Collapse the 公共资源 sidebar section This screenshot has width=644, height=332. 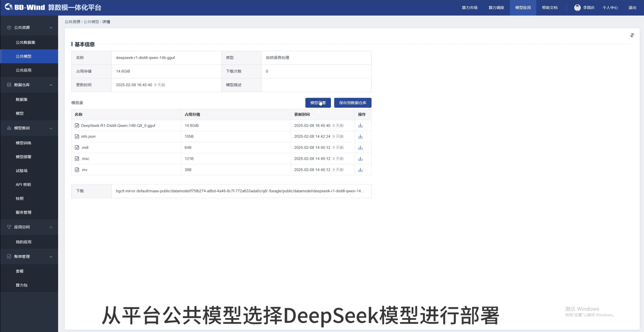click(x=51, y=28)
